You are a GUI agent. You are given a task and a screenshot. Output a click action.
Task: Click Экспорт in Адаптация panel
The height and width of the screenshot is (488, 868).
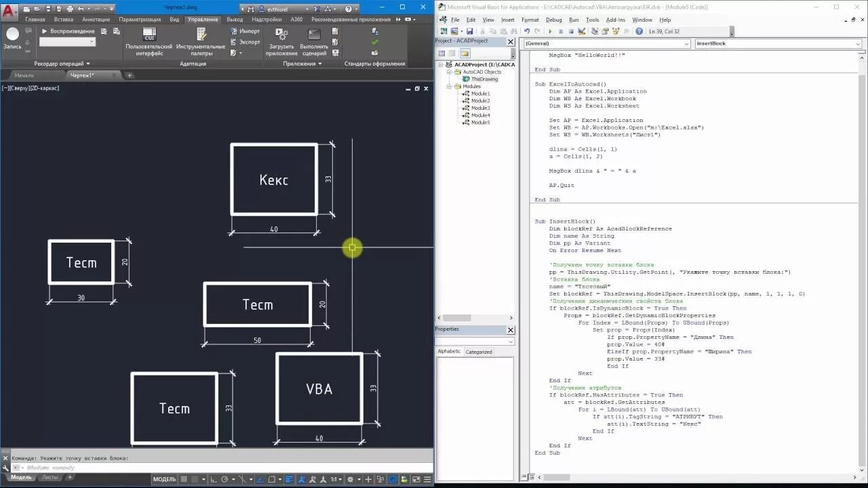coord(245,42)
